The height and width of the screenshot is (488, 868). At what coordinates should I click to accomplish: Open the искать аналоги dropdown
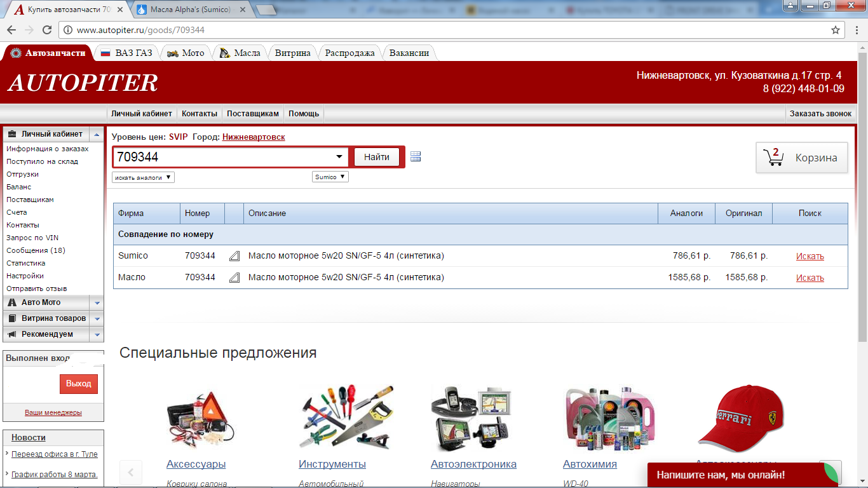click(x=143, y=177)
